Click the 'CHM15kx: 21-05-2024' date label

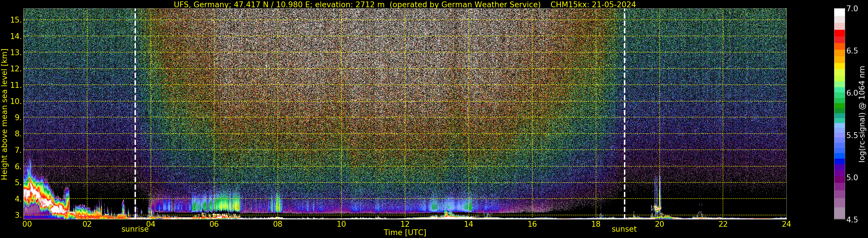[x=593, y=4]
